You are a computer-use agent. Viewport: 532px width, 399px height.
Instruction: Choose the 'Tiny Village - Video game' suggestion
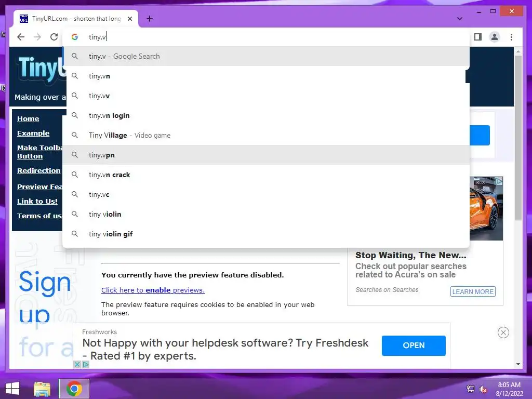[267, 135]
